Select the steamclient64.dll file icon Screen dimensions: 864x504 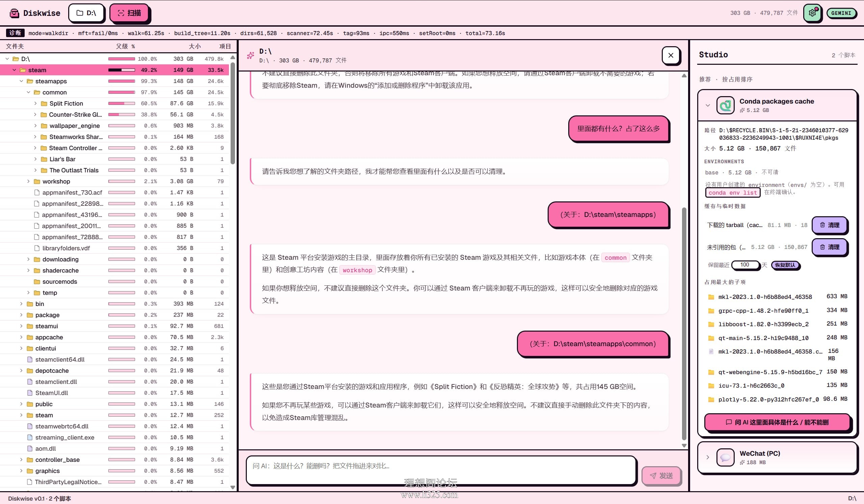30,359
